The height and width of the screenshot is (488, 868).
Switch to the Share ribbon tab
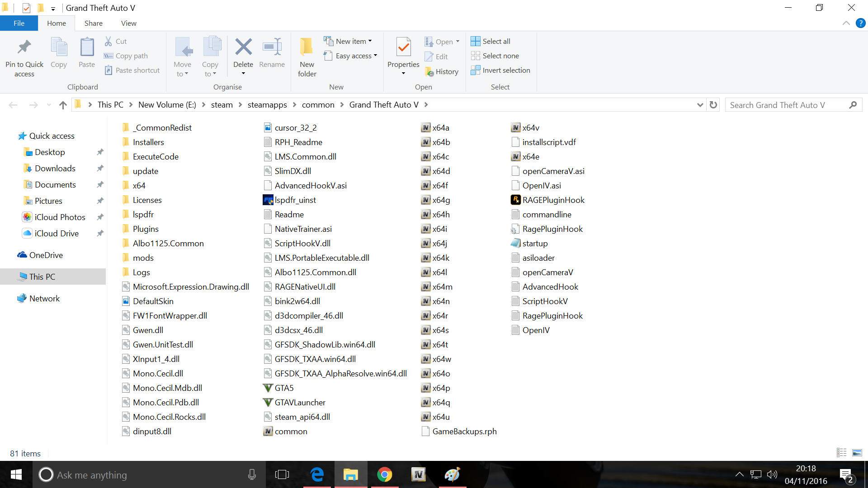93,23
